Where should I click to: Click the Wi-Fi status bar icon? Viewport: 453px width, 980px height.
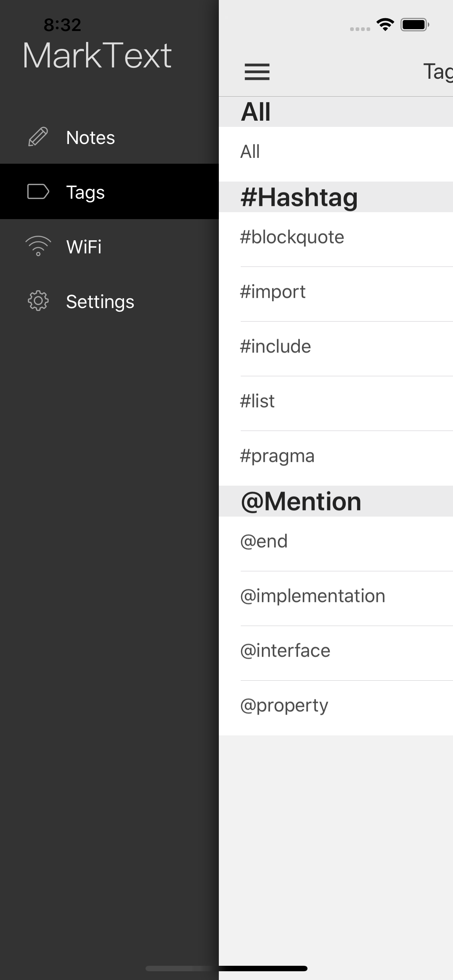(x=385, y=24)
